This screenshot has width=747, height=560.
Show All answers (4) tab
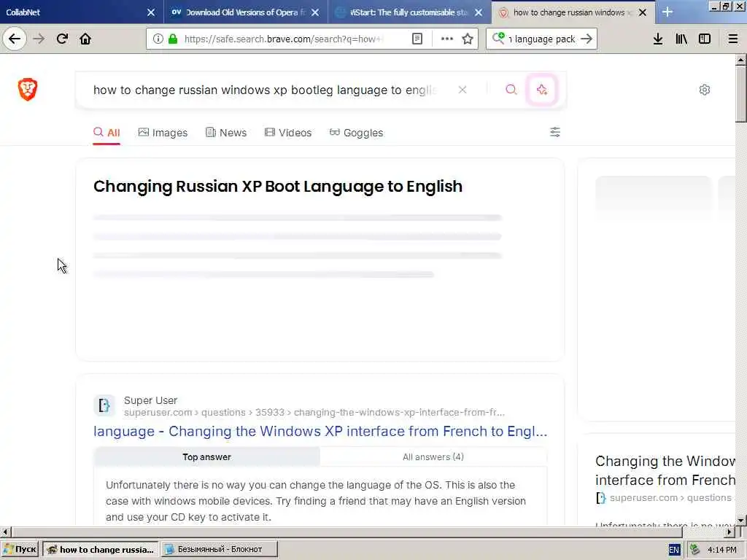(433, 456)
